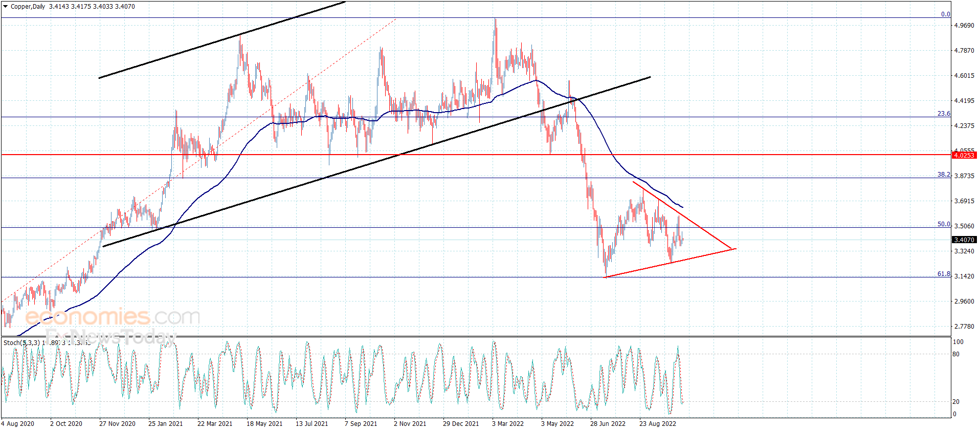Select the 4.9690 price axis label
980x430 pixels.
point(964,26)
